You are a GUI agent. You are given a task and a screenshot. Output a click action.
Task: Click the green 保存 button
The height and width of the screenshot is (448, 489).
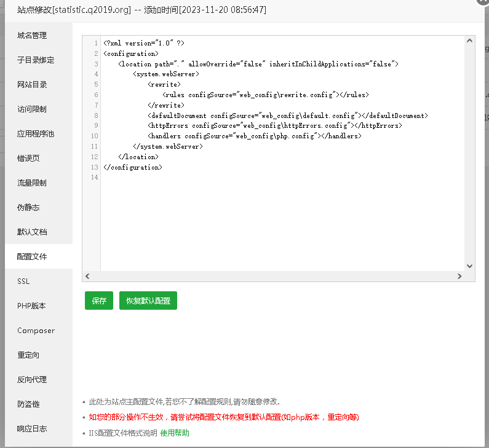[99, 301]
